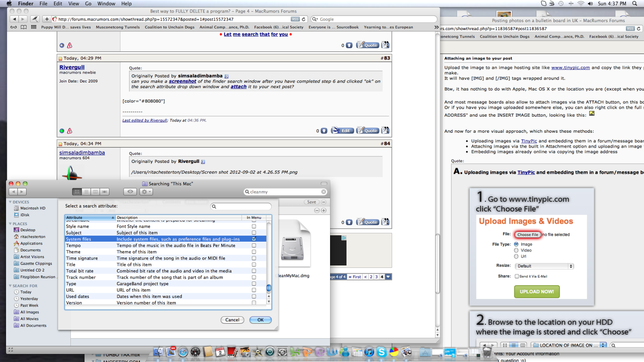Open Top Sites grid in bookmarks bar
644x362 pixels.
tap(33, 27)
